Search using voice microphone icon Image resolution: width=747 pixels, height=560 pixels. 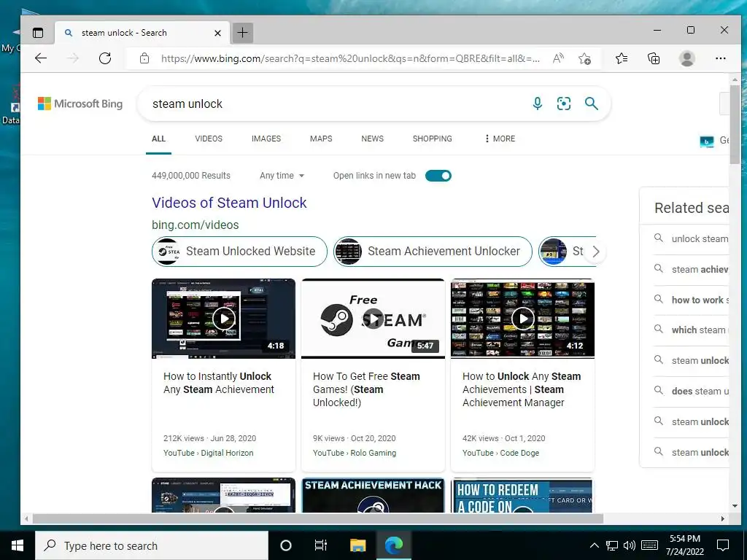[538, 104]
